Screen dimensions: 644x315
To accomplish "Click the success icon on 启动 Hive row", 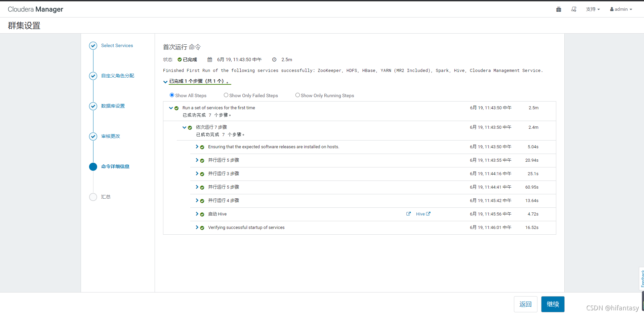I will (x=202, y=214).
